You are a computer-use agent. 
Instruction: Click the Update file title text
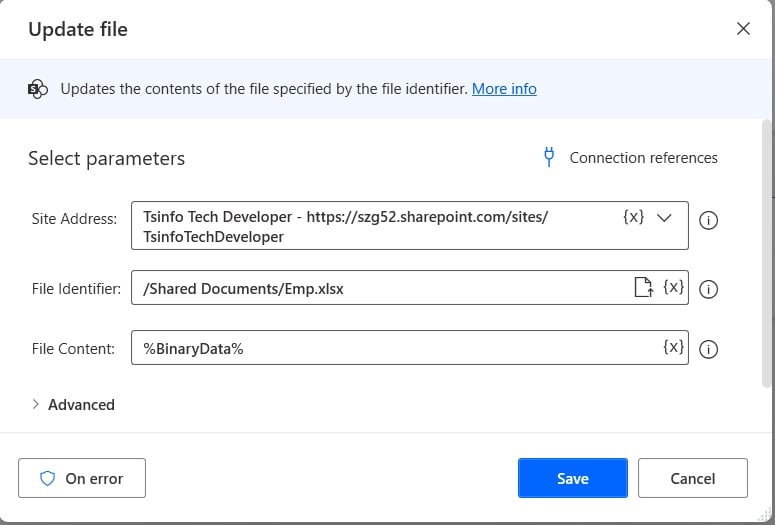[78, 29]
